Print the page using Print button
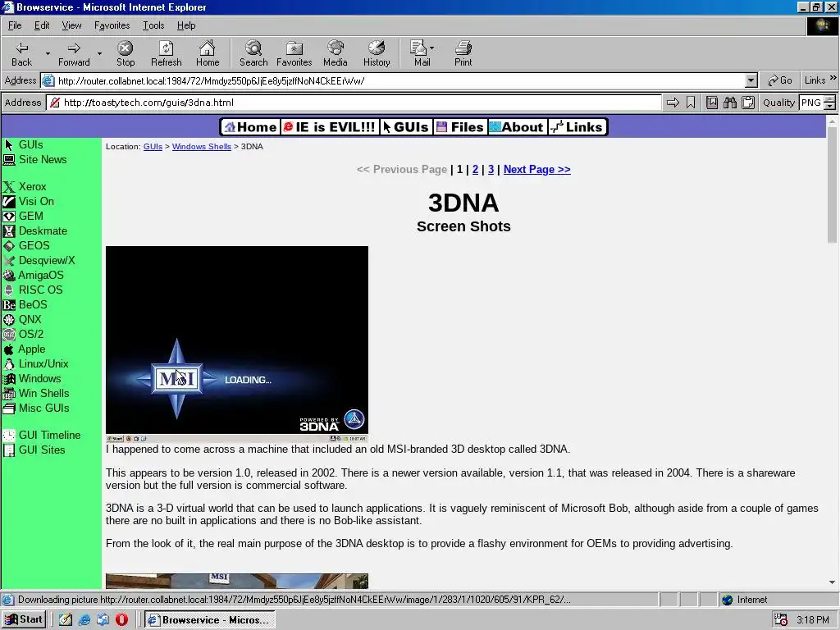840x630 pixels. [463, 53]
